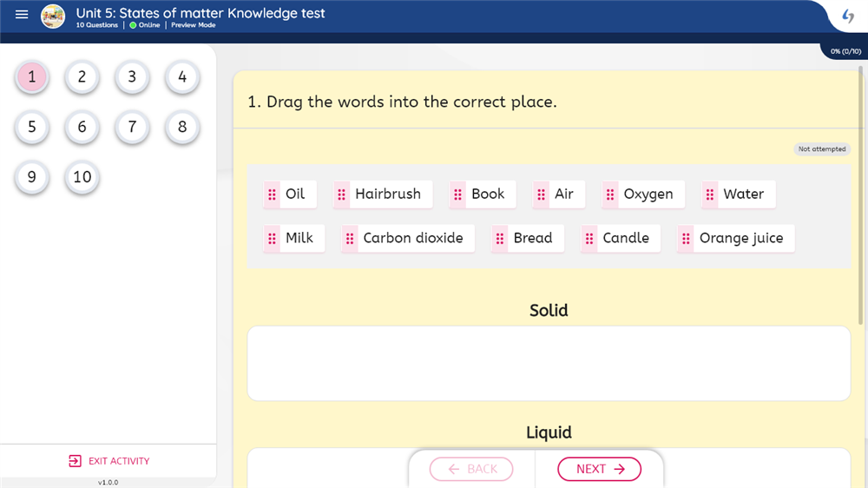This screenshot has width=868, height=488.
Task: Click drag handle of Milk
Action: tap(272, 239)
